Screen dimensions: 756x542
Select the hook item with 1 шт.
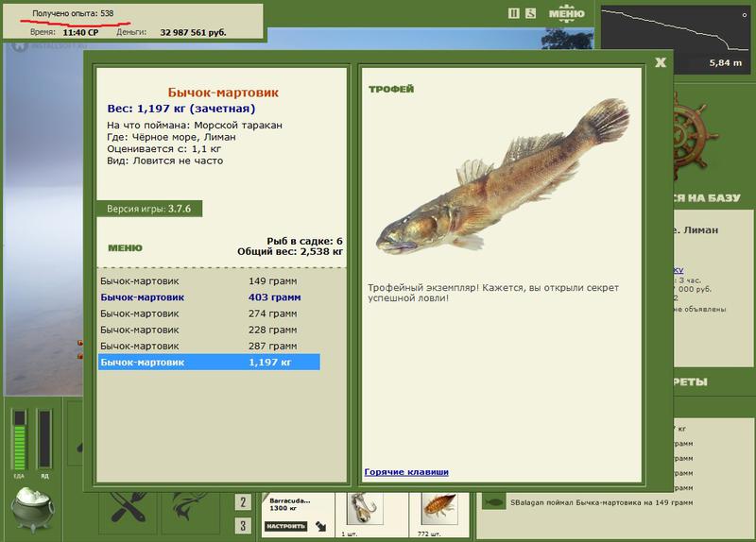pos(365,510)
